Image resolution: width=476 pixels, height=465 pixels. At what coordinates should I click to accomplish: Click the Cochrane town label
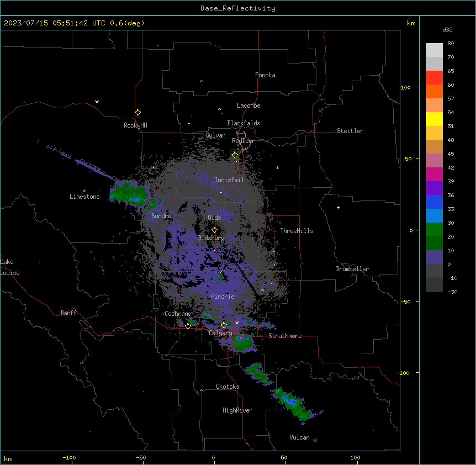point(178,314)
